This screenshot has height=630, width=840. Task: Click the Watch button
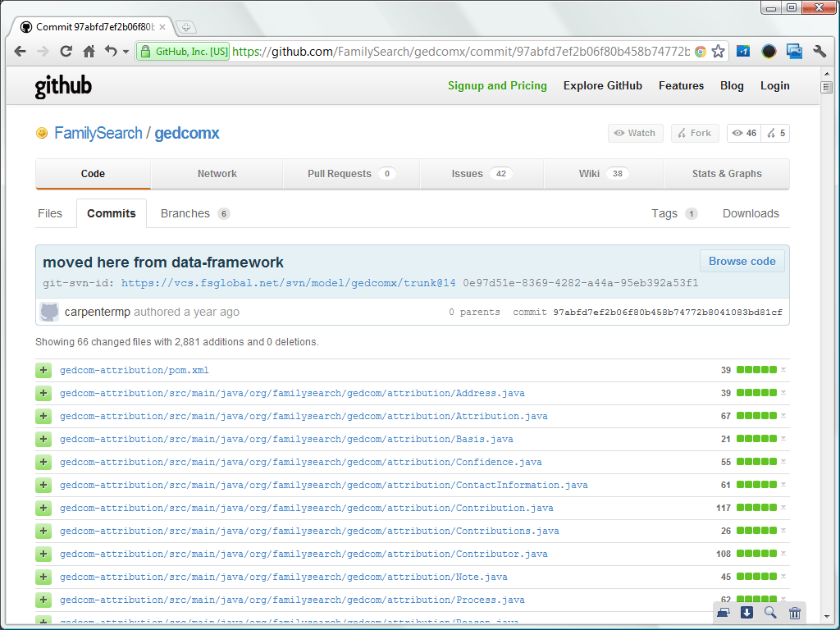point(636,134)
